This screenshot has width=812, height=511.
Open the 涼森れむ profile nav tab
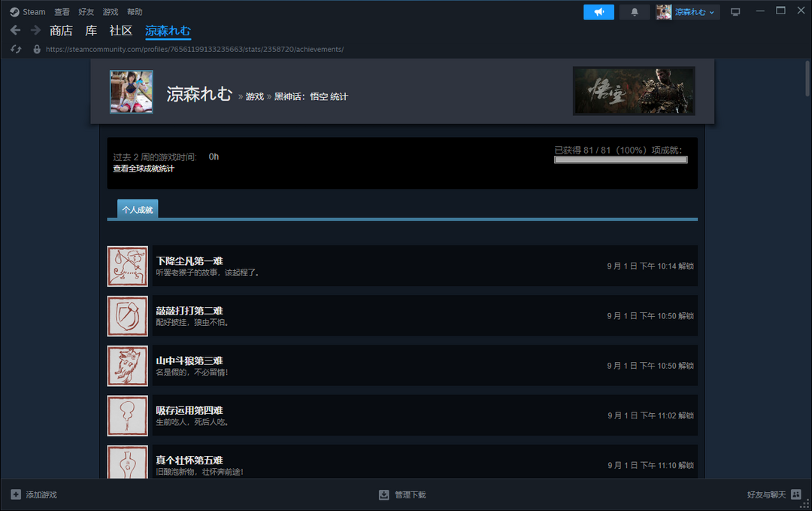pyautogui.click(x=168, y=31)
